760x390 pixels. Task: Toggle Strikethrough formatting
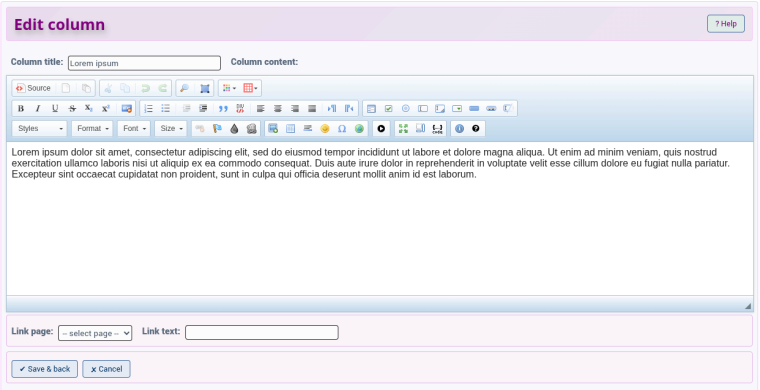[72, 109]
